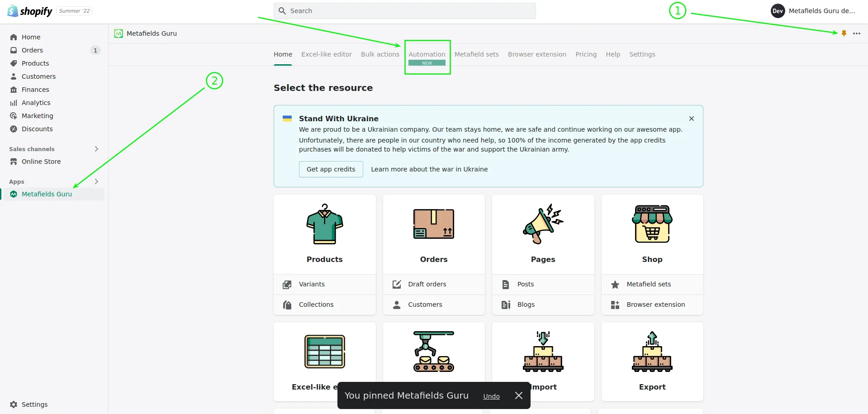Click the Shopify logo

[x=30, y=11]
